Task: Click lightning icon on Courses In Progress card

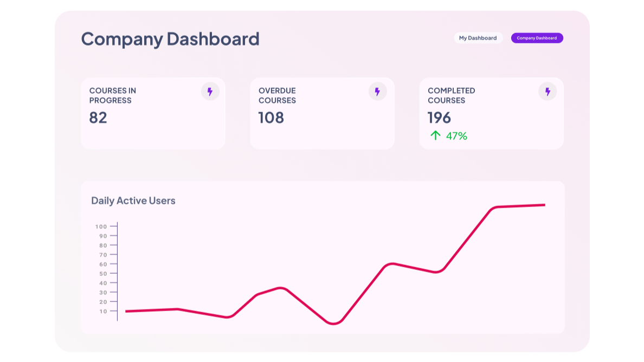Action: click(x=210, y=92)
